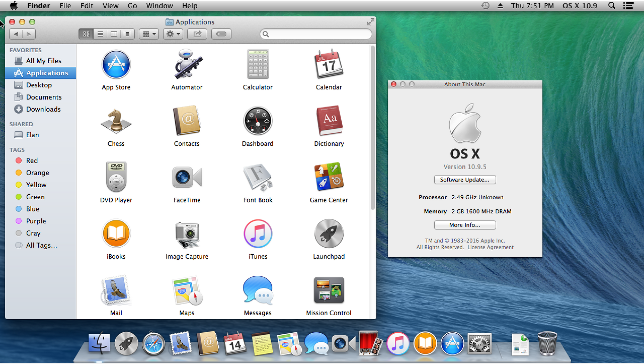The image size is (644, 364).
Task: Select the Documents sidebar item
Action: tap(43, 97)
